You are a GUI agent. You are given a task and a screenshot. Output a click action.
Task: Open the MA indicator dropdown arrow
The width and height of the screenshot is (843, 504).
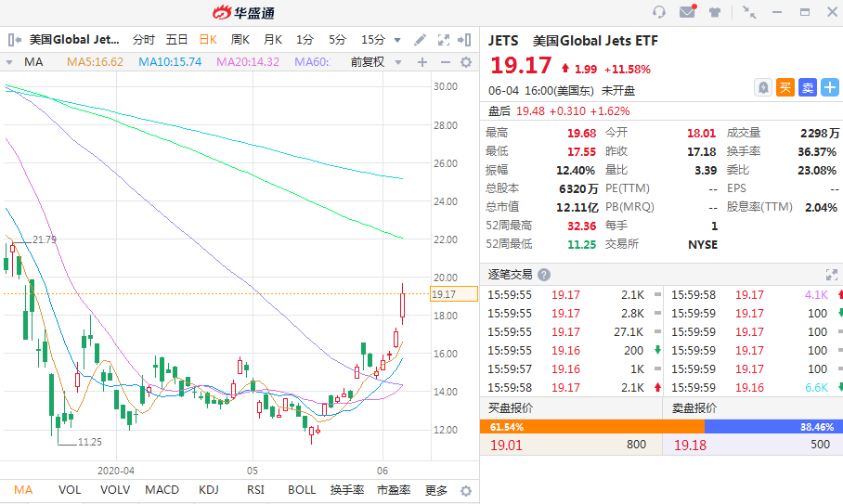click(x=9, y=62)
